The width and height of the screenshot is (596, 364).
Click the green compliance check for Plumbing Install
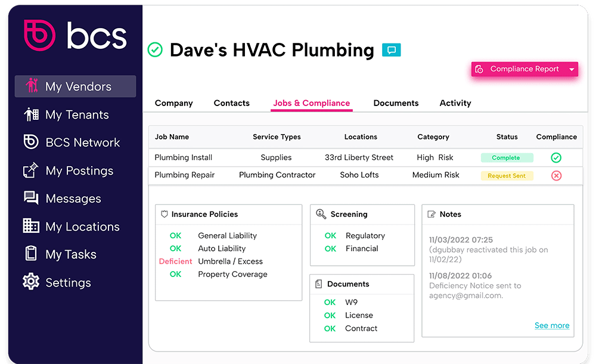point(556,158)
